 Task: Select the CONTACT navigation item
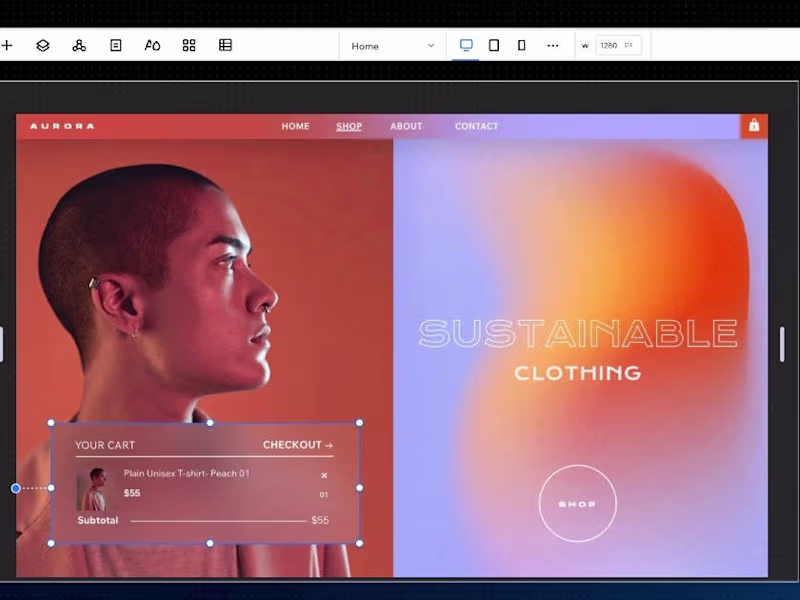pos(477,126)
